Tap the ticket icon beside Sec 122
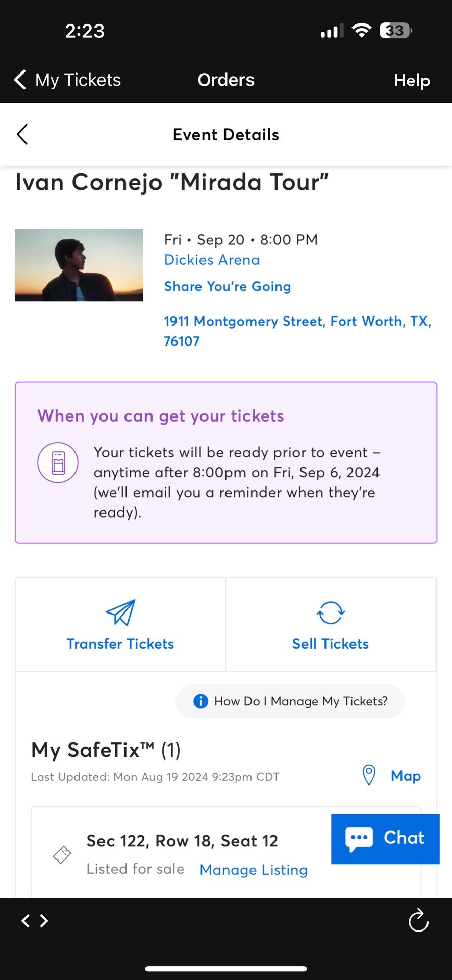Image resolution: width=452 pixels, height=980 pixels. (x=62, y=854)
